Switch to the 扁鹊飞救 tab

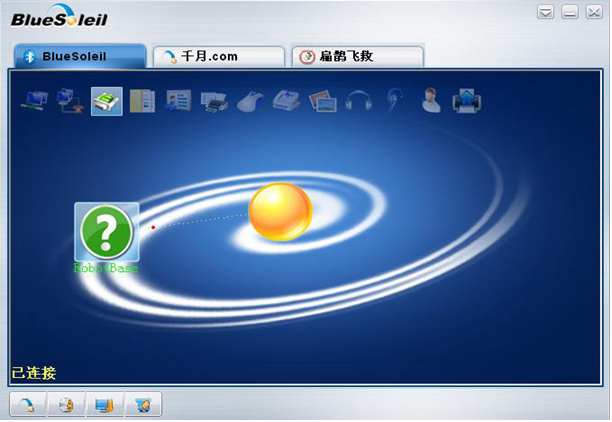pyautogui.click(x=355, y=56)
